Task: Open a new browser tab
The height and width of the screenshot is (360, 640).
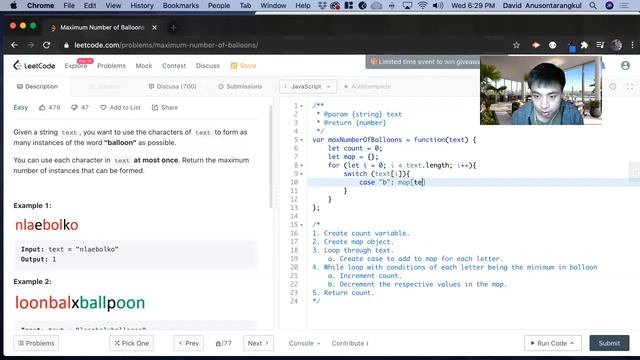Action: (x=173, y=27)
